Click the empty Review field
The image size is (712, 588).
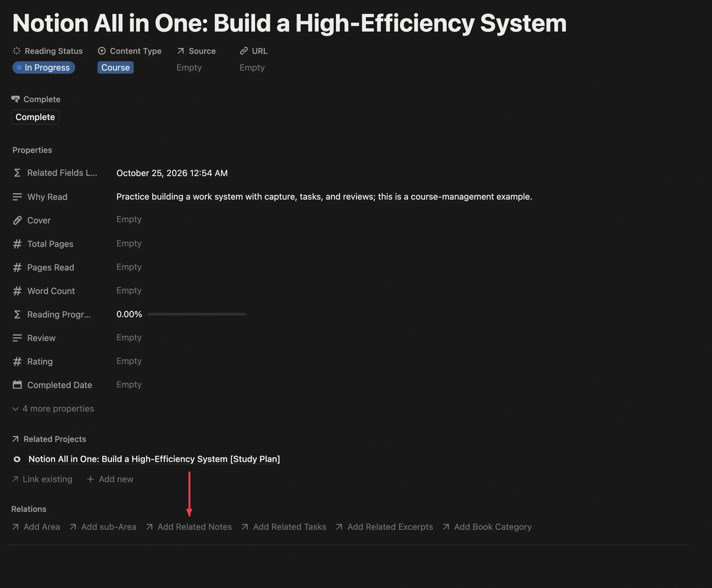point(129,337)
